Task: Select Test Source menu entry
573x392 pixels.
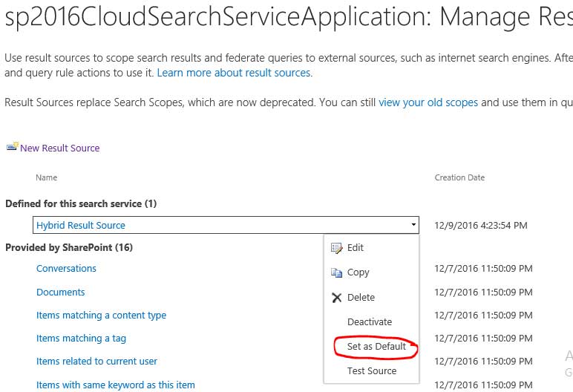Action: (x=372, y=370)
